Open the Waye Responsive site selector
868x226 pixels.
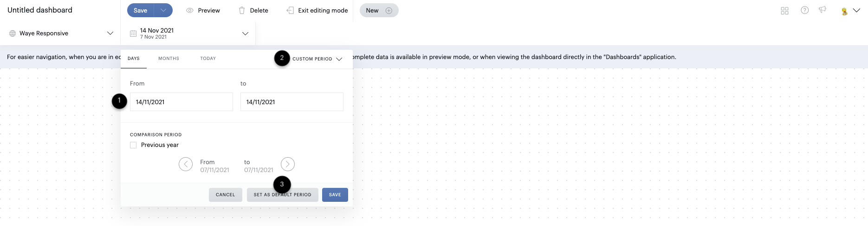coord(60,33)
